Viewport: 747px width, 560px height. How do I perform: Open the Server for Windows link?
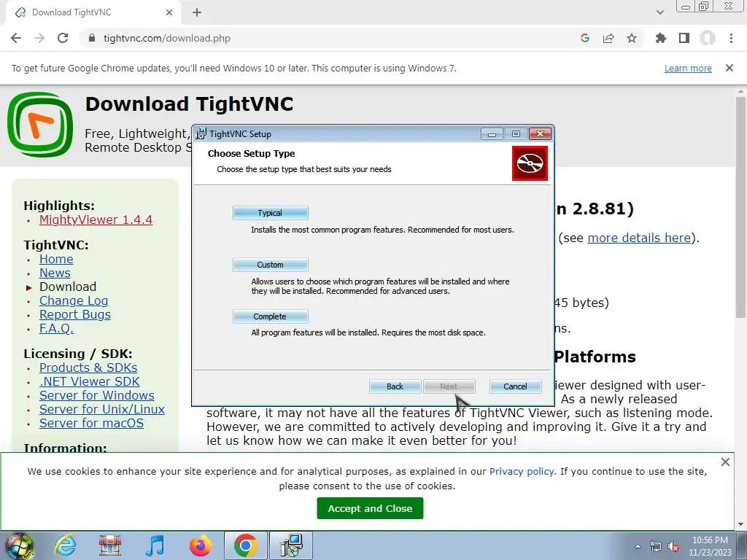click(x=97, y=396)
